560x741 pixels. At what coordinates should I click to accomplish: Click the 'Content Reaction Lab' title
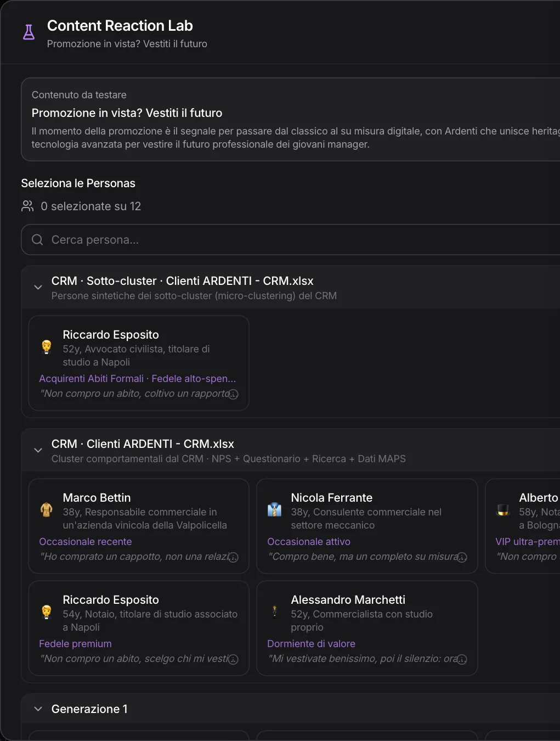120,25
